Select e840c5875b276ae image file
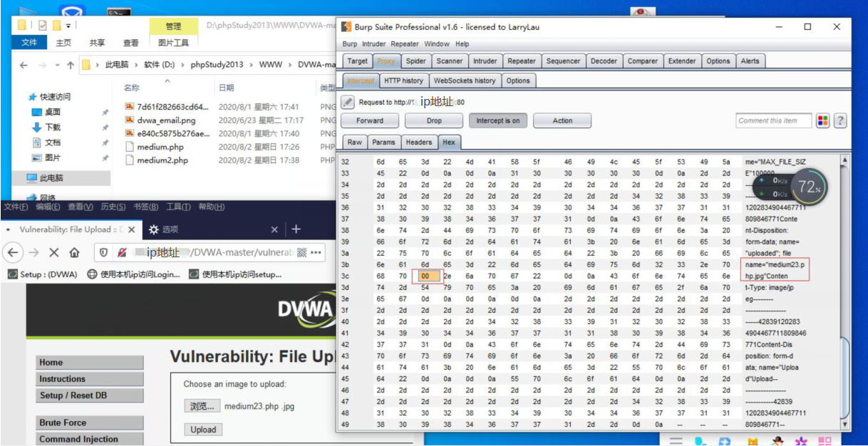Image resolution: width=868 pixels, height=446 pixels. 167,133
